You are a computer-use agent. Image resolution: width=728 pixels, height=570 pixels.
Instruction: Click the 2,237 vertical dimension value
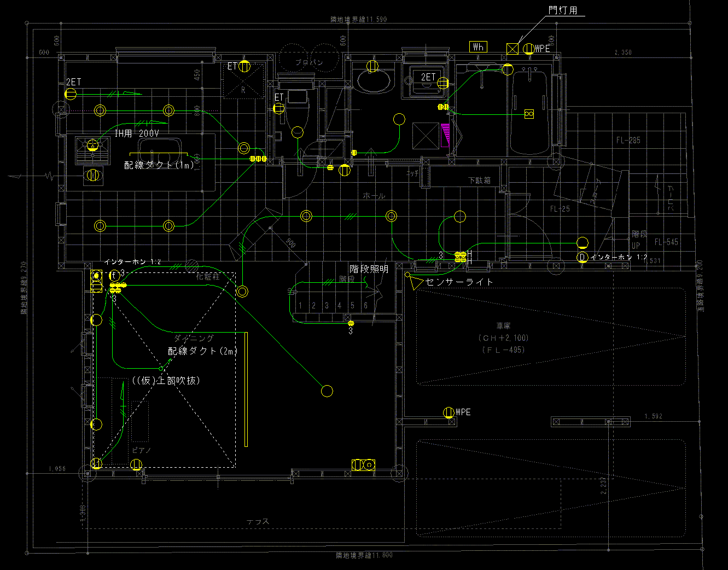tap(603, 486)
